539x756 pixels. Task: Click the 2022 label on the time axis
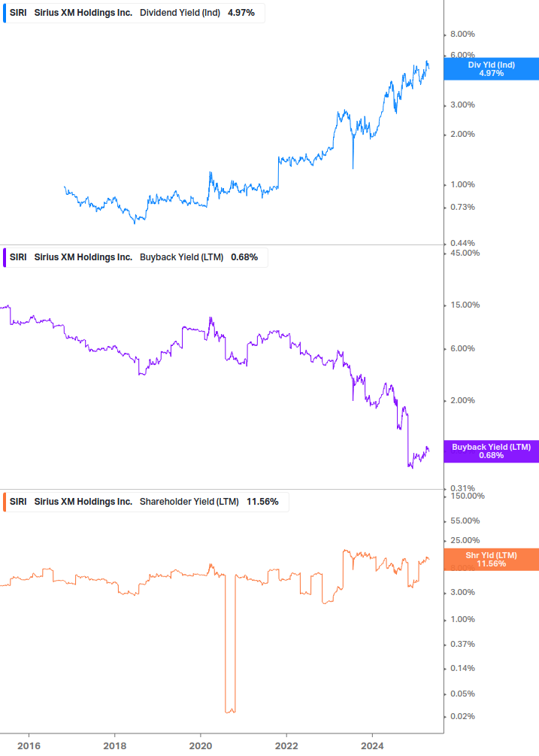pyautogui.click(x=286, y=746)
